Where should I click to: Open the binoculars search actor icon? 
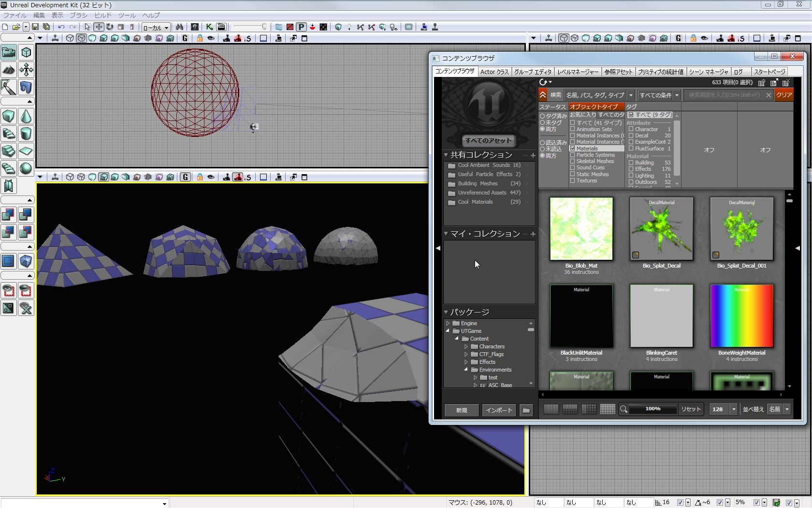click(x=179, y=27)
